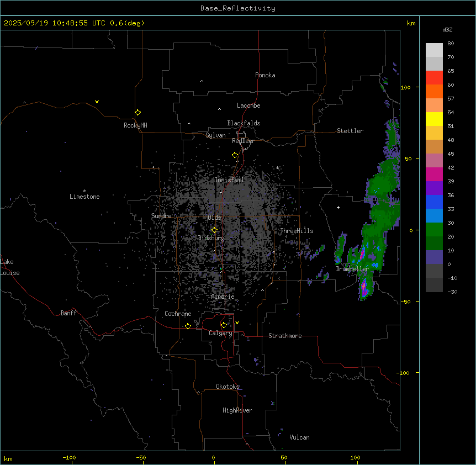Click the UTC timestamp text
The image size is (476, 465).
[x=74, y=23]
